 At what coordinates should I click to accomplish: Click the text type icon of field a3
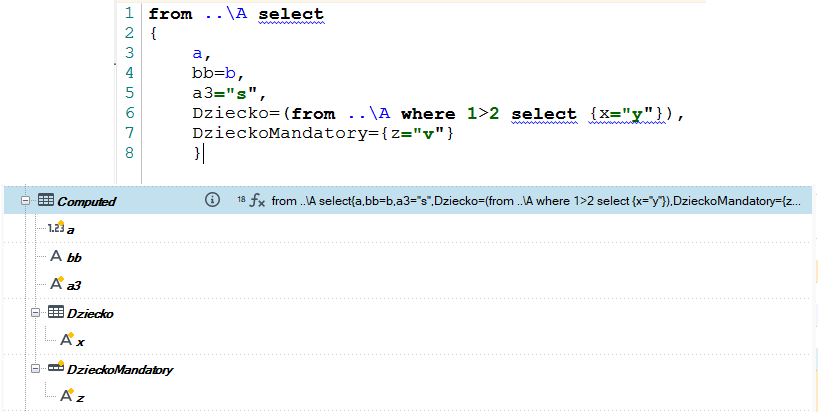coord(56,284)
